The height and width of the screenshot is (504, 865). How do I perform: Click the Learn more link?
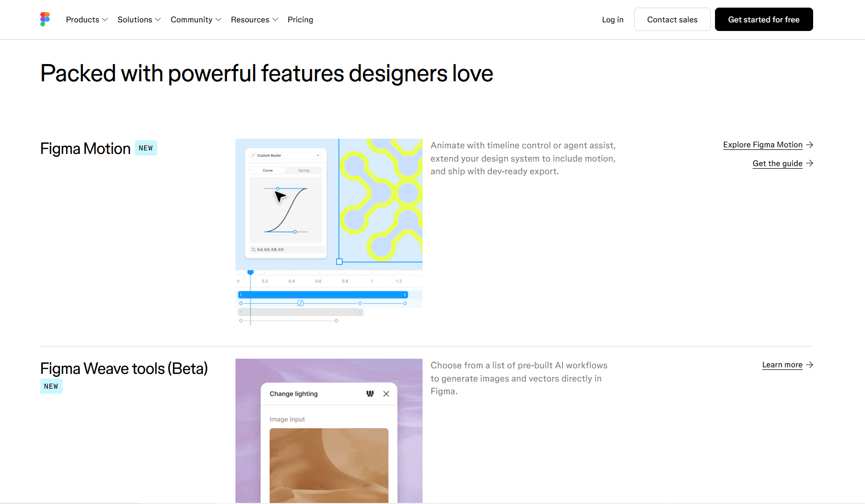click(x=782, y=365)
